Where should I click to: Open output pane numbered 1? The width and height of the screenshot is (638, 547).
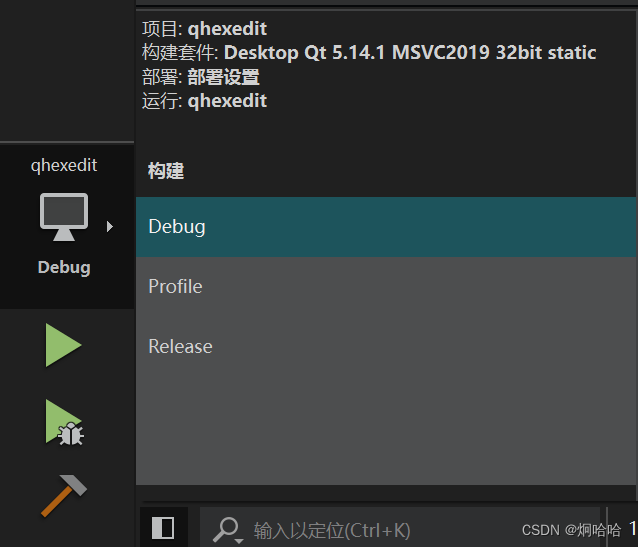(x=633, y=529)
